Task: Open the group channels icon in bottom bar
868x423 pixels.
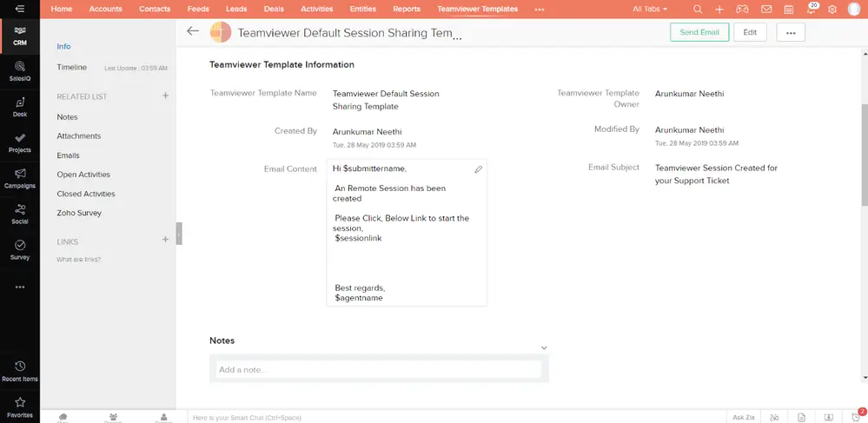Action: pos(113,418)
